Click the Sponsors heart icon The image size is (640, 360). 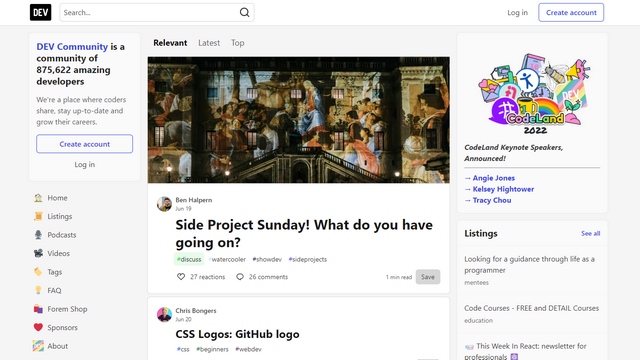[38, 327]
